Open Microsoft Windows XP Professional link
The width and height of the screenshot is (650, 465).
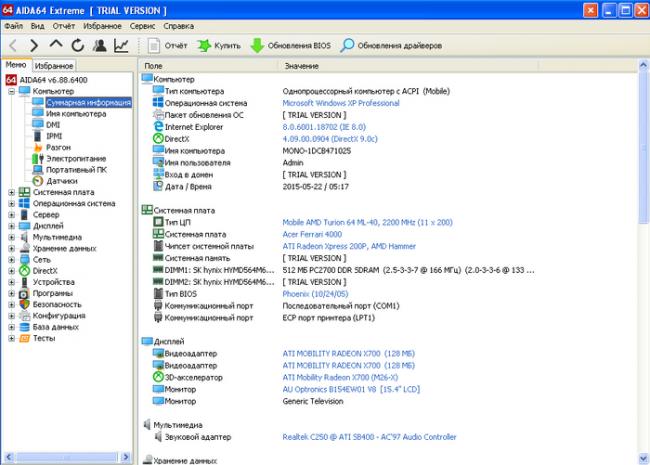[340, 102]
